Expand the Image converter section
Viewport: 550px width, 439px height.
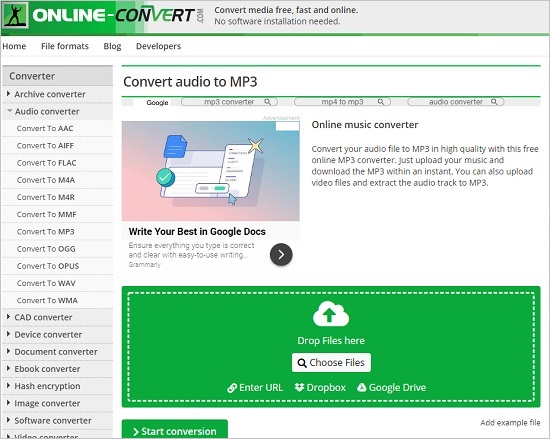[58, 403]
